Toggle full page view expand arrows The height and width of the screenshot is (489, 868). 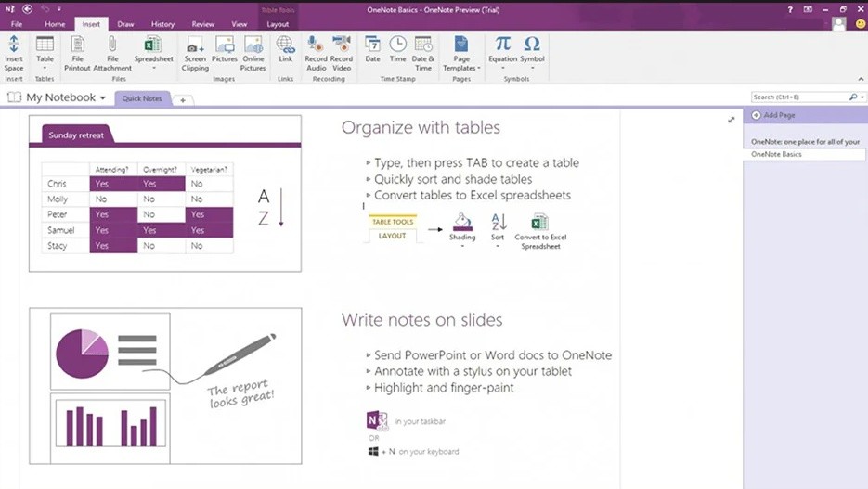(731, 120)
